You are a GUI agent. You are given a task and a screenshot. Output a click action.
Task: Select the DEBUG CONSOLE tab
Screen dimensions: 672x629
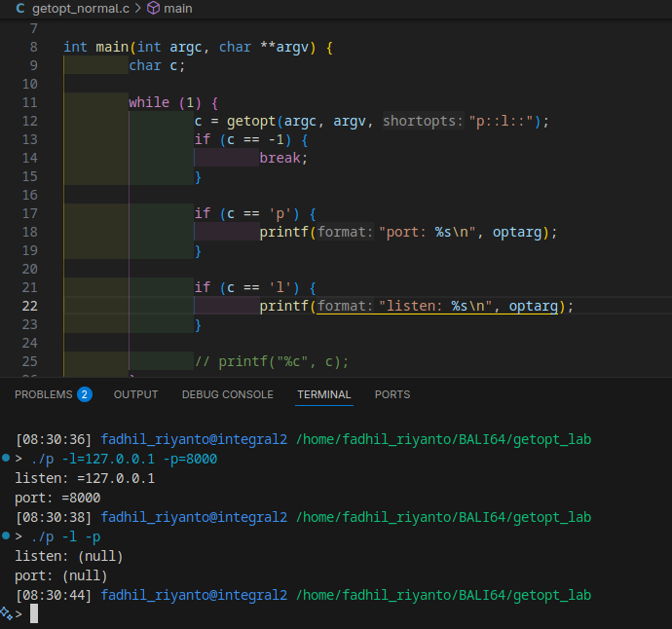227,394
